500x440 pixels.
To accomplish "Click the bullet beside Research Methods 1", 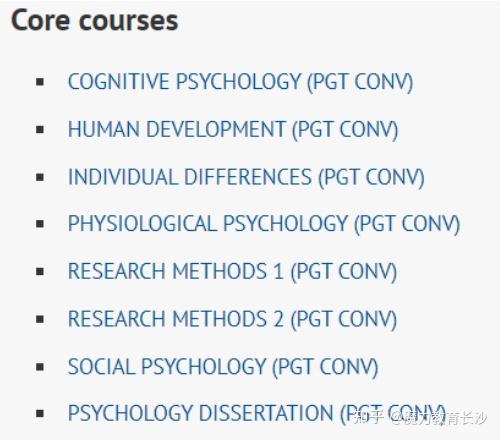I will [x=40, y=271].
